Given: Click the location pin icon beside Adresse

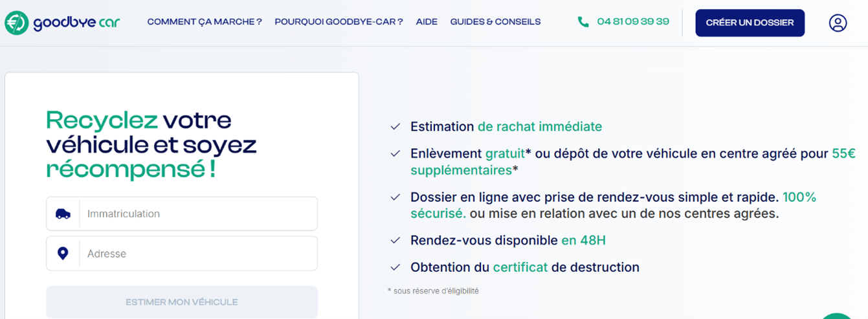Looking at the screenshot, I should point(63,254).
